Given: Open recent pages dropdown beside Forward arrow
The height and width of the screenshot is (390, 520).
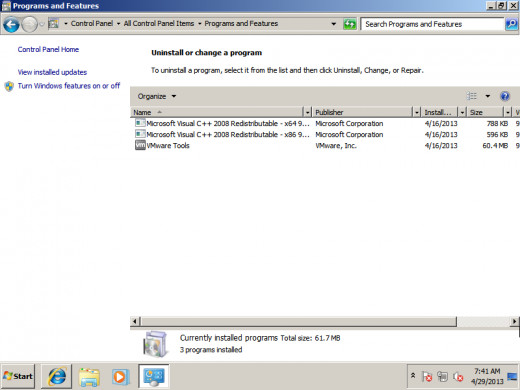Looking at the screenshot, I should click(42, 24).
